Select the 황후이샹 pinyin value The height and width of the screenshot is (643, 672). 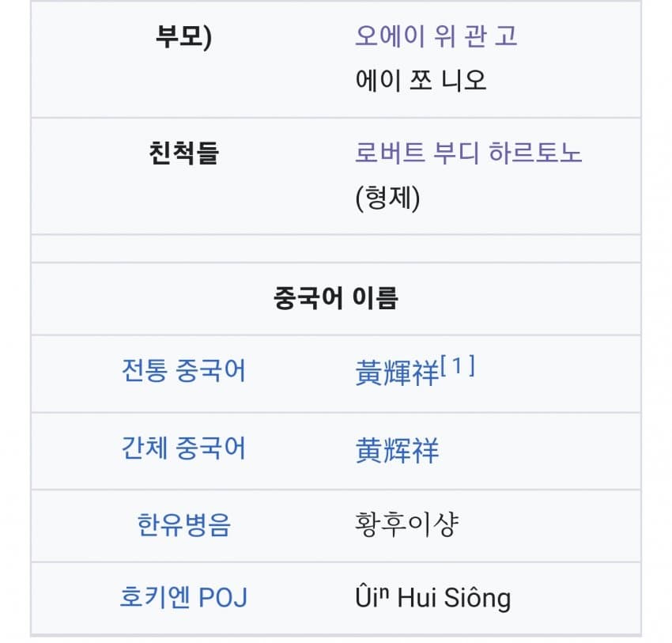coord(406,524)
